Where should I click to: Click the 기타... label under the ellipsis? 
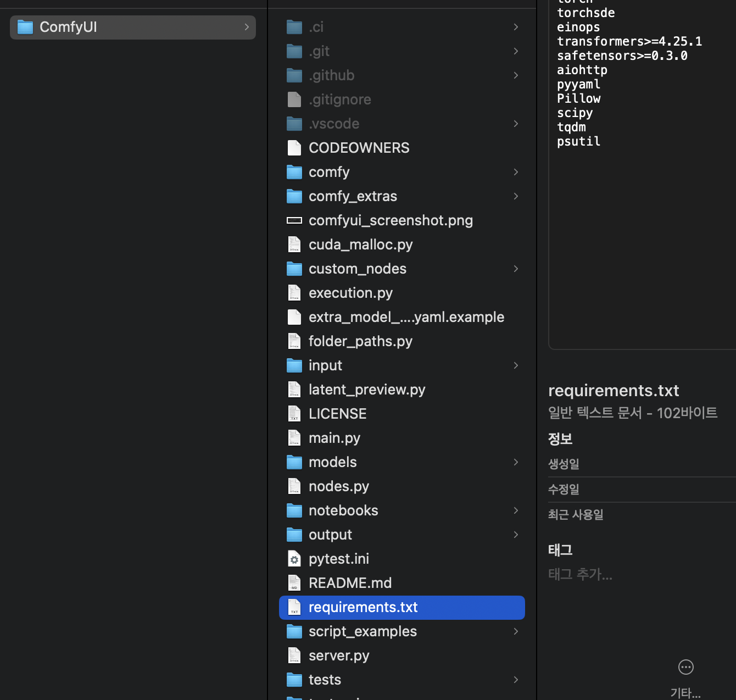685,693
